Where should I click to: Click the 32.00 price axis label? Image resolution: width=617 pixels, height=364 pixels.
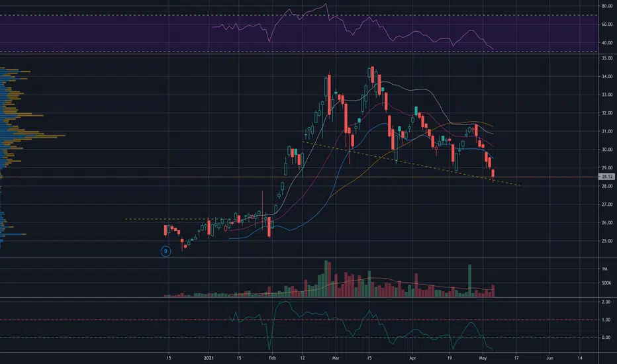pos(607,113)
